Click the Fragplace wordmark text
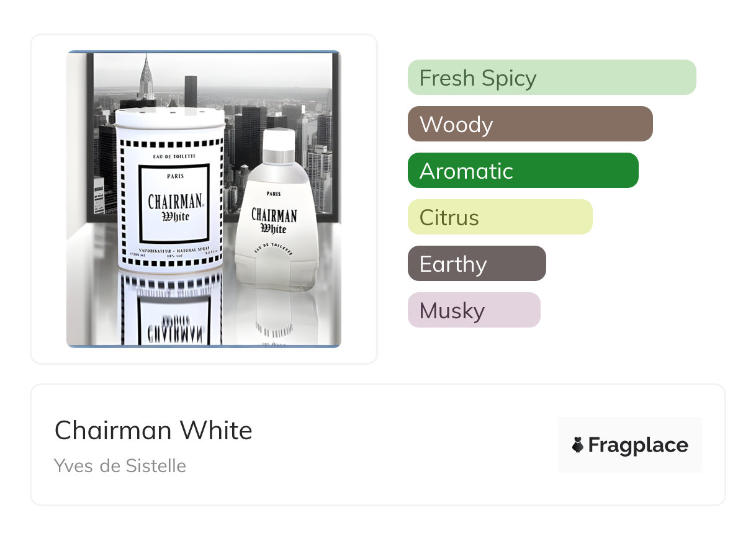Viewport: 756px width, 536px height. [x=638, y=445]
